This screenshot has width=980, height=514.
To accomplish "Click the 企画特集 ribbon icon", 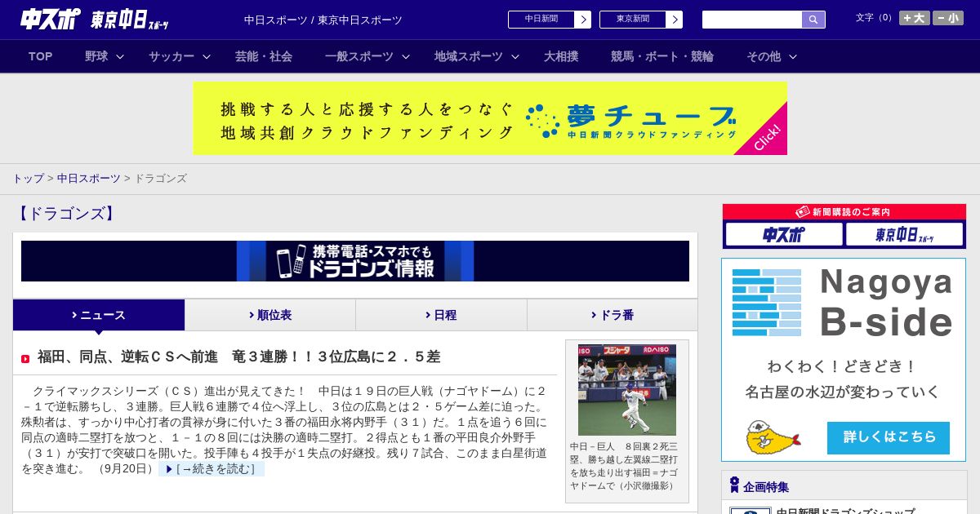I will (x=734, y=485).
